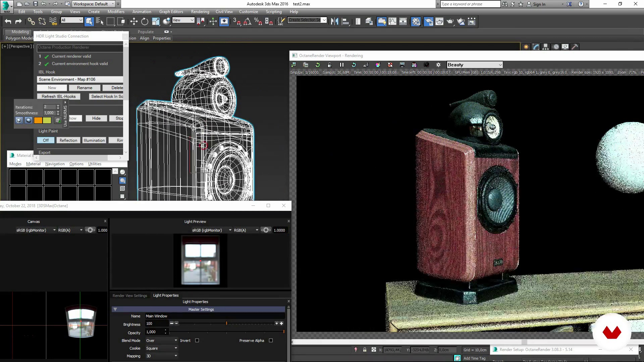This screenshot has height=362, width=644.
Task: Click New button under IBL Hook
Action: [52, 88]
